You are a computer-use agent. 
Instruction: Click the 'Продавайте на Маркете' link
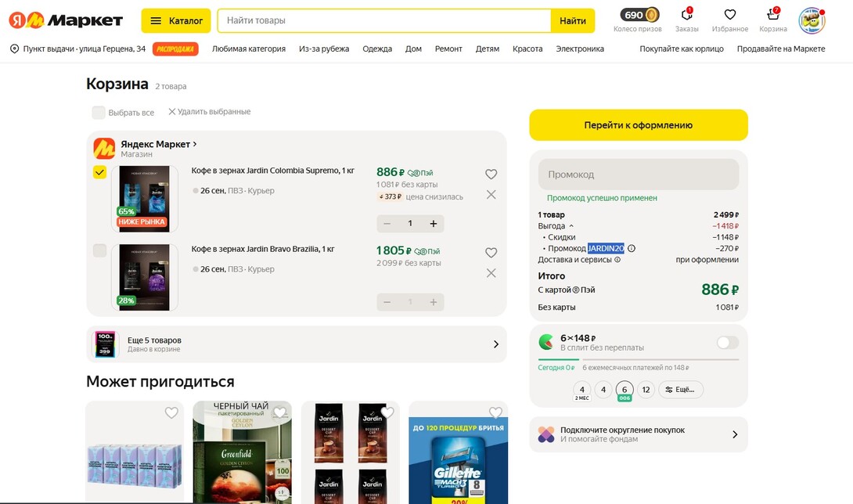click(x=780, y=49)
